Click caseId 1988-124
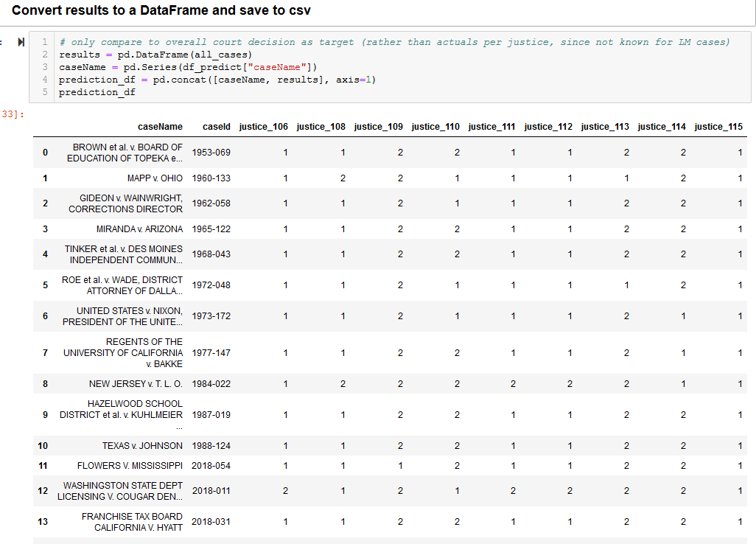The image size is (756, 544). [211, 446]
